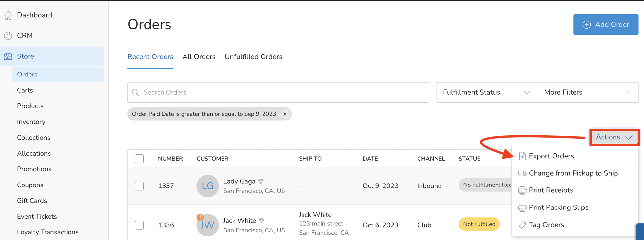Click the Dashboard home icon in sidebar

[x=8, y=15]
